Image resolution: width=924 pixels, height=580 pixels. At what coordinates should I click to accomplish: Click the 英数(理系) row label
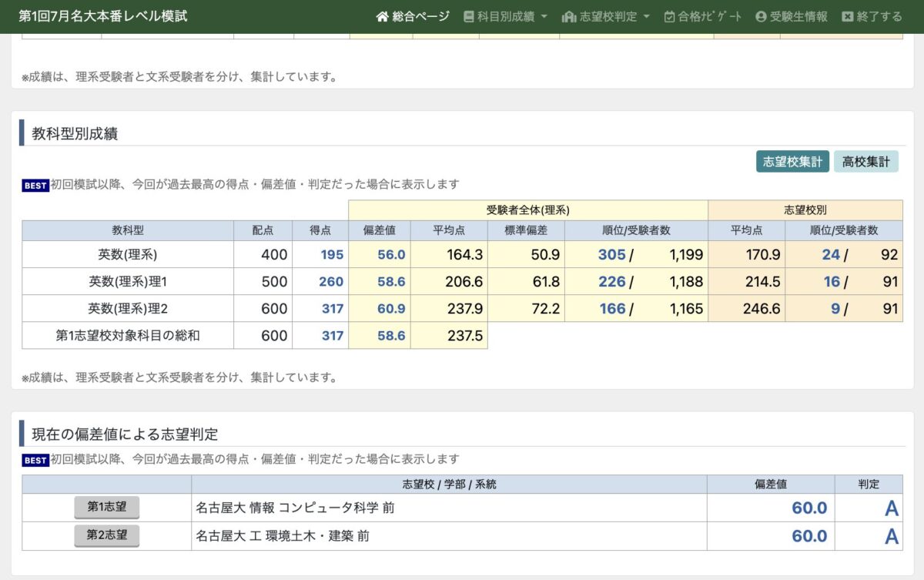[x=128, y=254]
